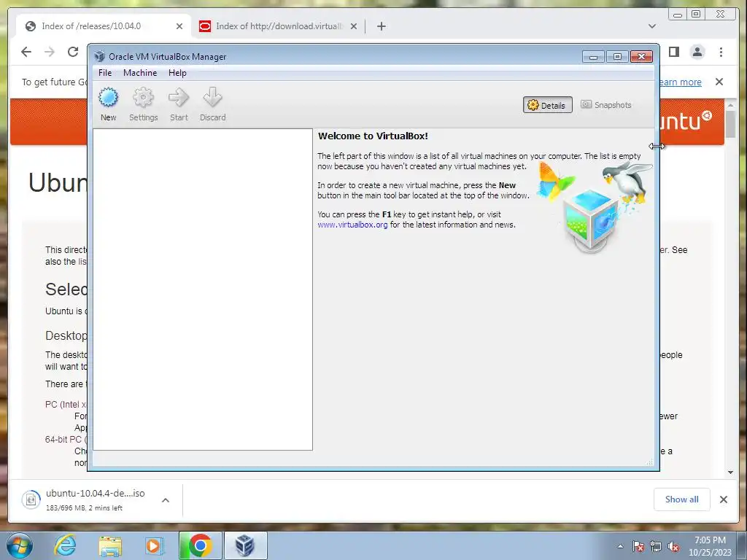747x560 pixels.
Task: Click VirtualBox taskbar icon
Action: (245, 545)
